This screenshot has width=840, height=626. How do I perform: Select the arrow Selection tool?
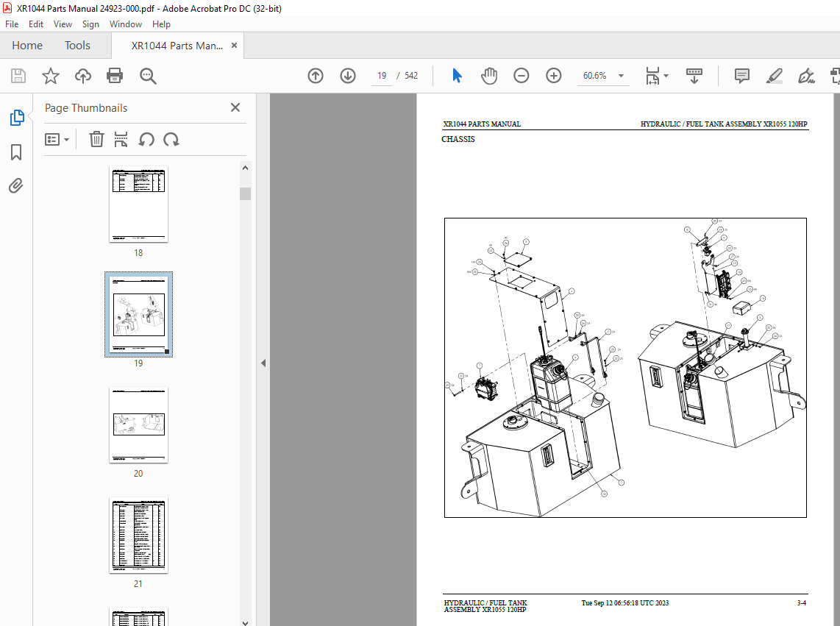(x=457, y=76)
